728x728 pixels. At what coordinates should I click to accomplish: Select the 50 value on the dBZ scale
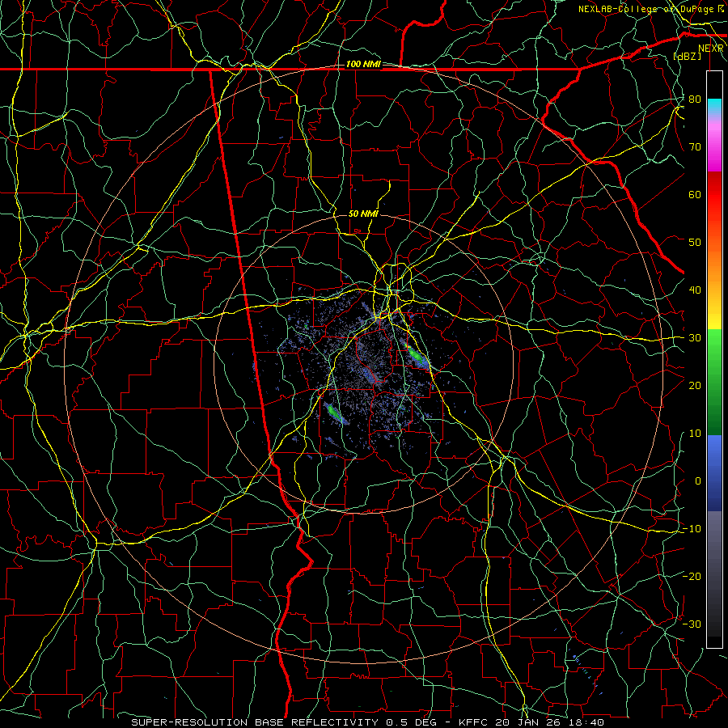pyautogui.click(x=695, y=243)
